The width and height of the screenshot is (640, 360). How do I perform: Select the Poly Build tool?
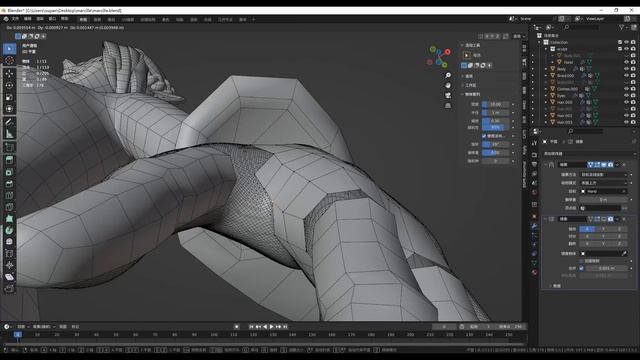(x=9, y=219)
